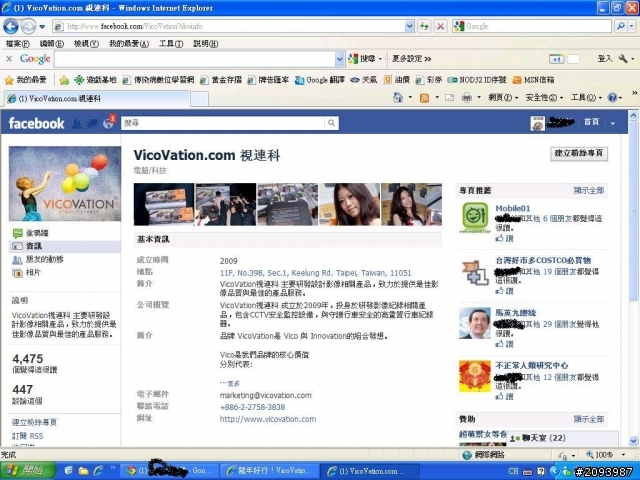Click the search magnifier in IE search box

coord(620,27)
